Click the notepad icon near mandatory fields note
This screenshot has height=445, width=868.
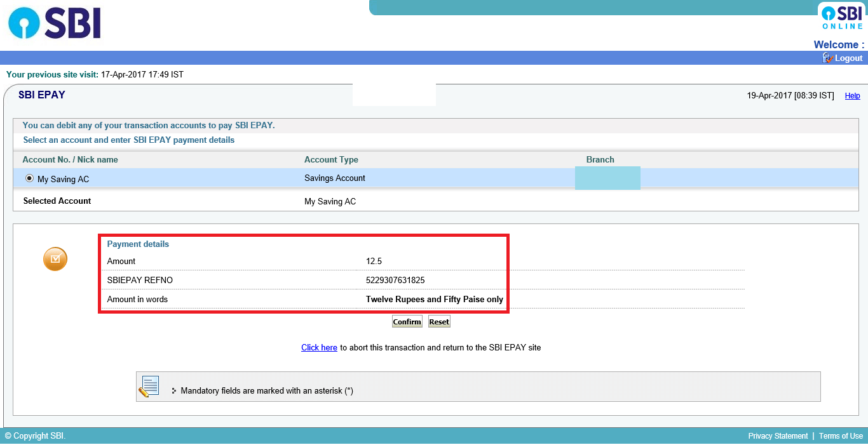(149, 385)
